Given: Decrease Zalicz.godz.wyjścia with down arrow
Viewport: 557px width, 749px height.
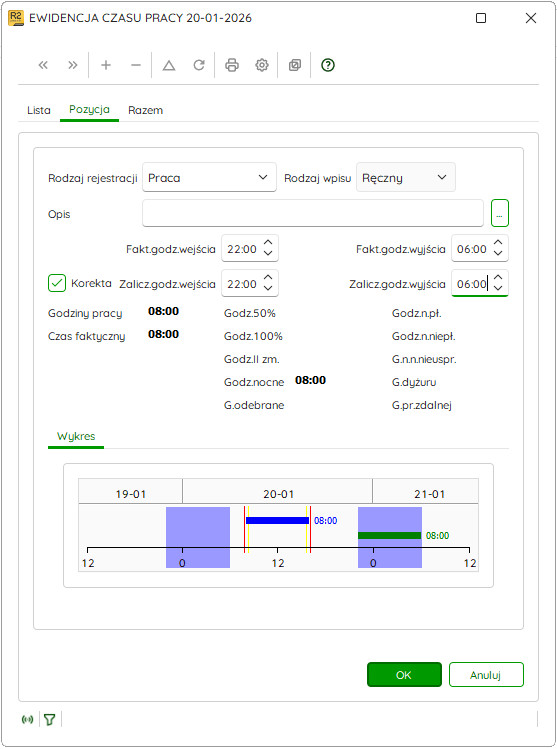Looking at the screenshot, I should point(498,288).
